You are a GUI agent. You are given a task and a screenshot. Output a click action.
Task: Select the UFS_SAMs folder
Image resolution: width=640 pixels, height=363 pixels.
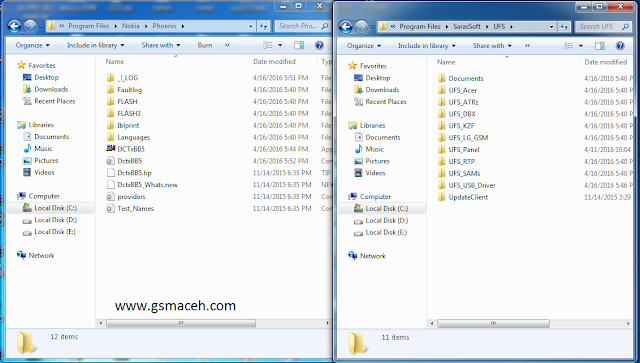(464, 173)
